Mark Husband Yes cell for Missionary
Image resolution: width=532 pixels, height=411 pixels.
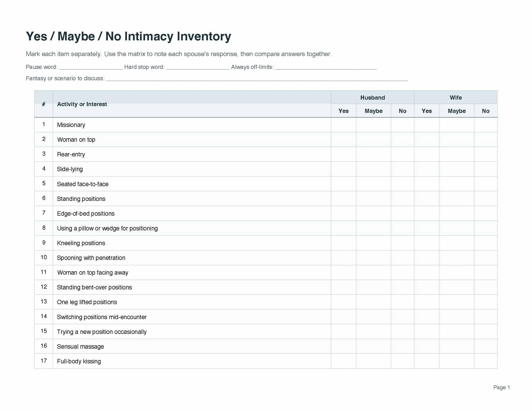pyautogui.click(x=343, y=125)
